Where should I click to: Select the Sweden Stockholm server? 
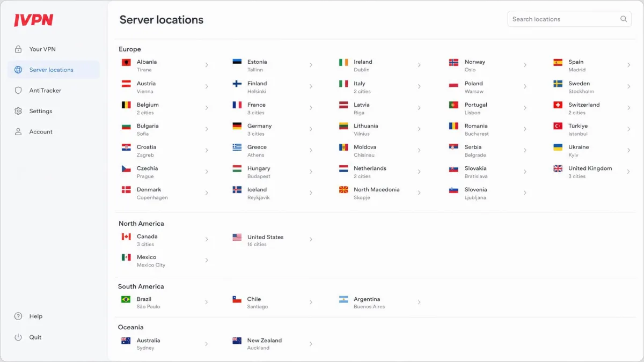(592, 87)
